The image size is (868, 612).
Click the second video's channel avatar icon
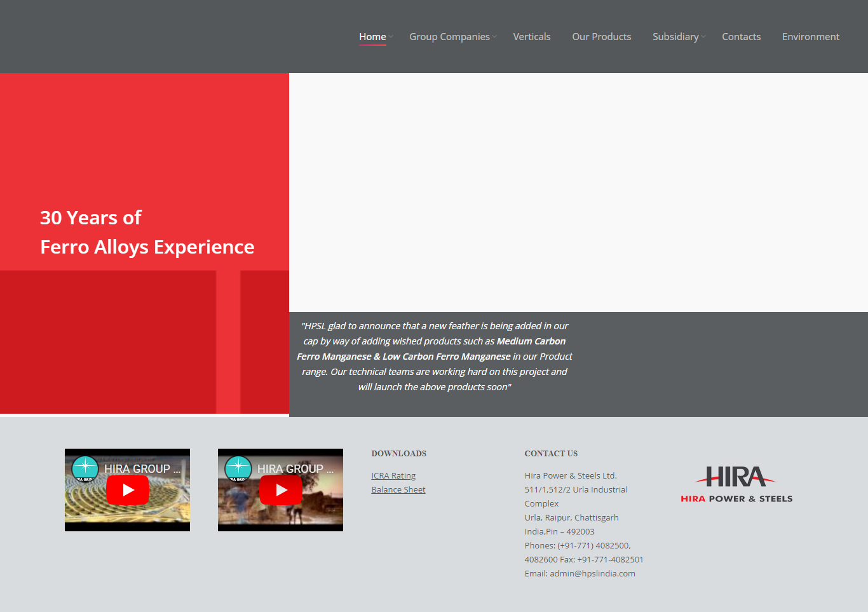[x=238, y=469]
